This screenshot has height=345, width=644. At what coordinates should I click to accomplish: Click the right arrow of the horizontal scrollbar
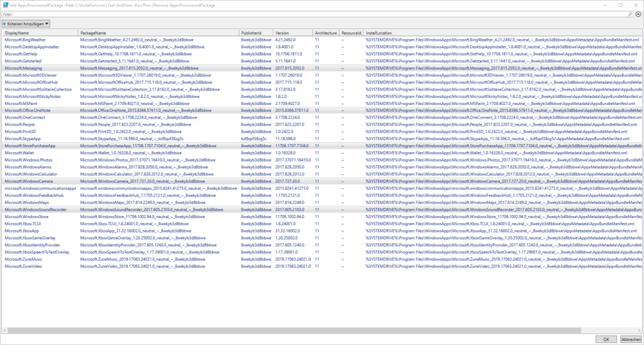click(x=639, y=330)
